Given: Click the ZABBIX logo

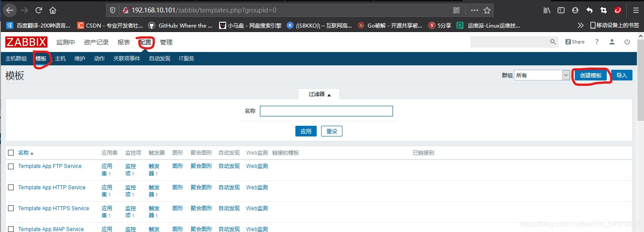Looking at the screenshot, I should [x=26, y=42].
